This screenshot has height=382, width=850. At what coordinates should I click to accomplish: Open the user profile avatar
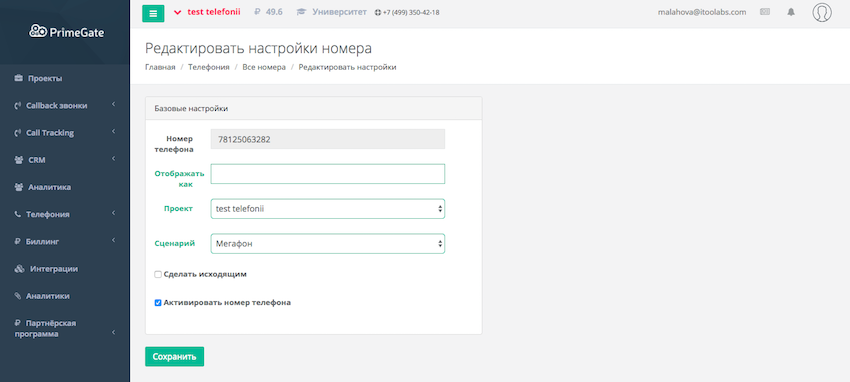822,12
